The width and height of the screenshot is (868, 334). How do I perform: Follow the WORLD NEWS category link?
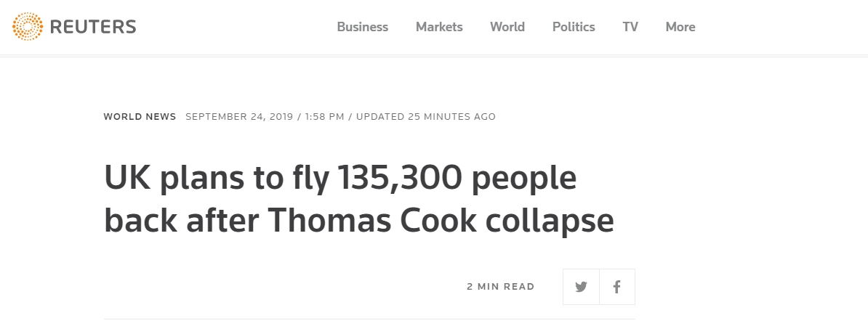(x=140, y=116)
